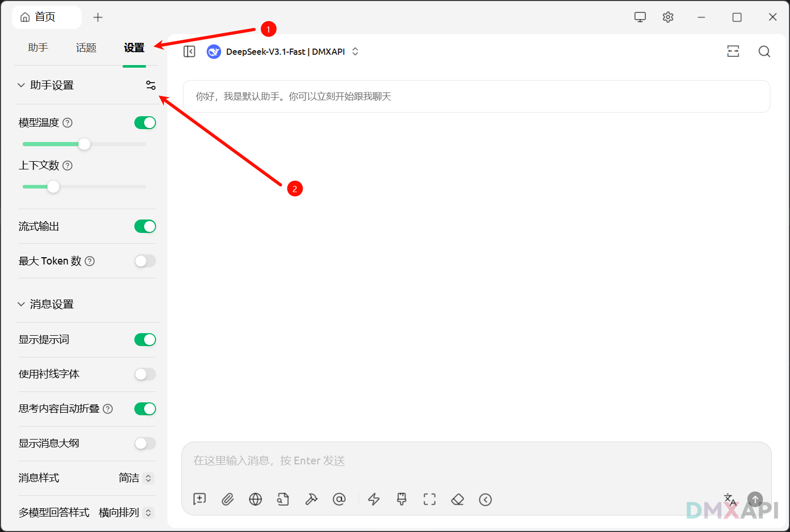Viewport: 790px width, 532px height.
Task: Collapse the sidebar with panel icon
Action: coord(190,52)
